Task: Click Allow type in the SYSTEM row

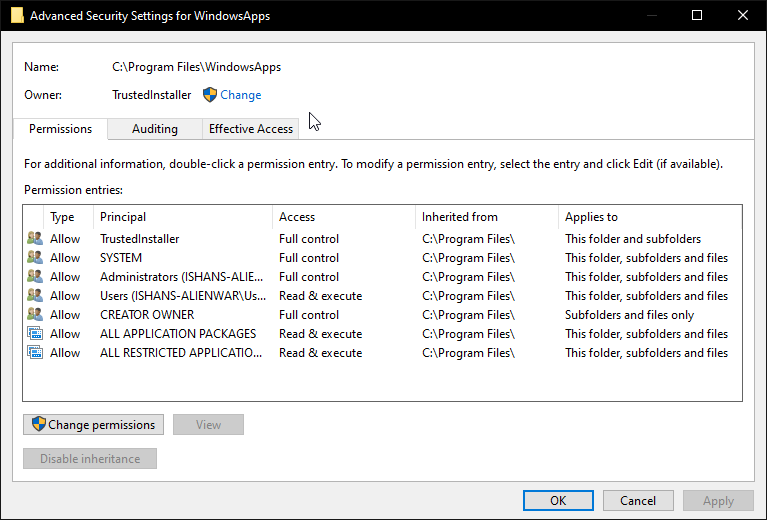Action: (x=65, y=258)
